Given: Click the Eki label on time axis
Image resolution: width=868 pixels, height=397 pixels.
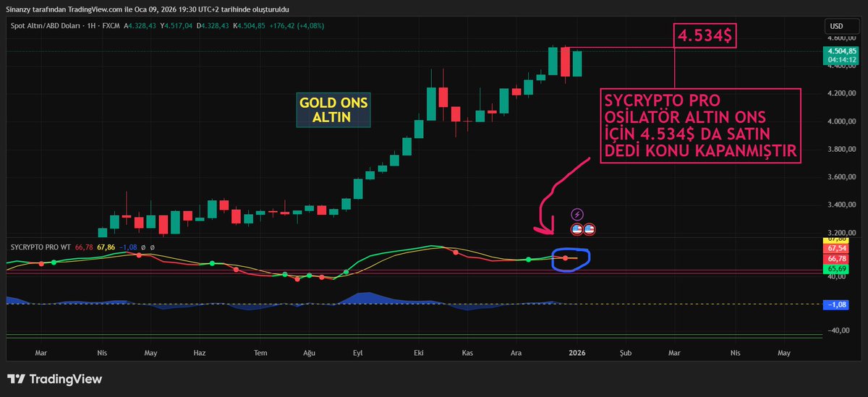Looking at the screenshot, I should click(x=417, y=353).
